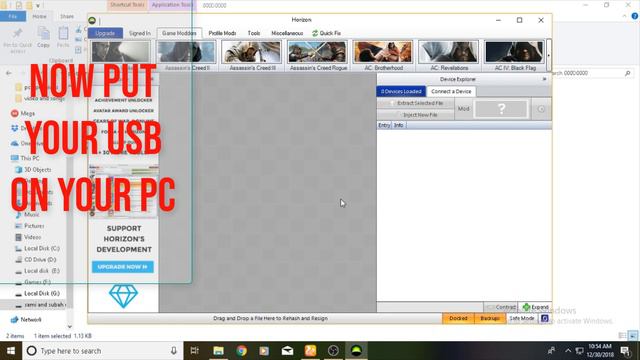
Task: Click the Expand button with green arrow icon
Action: [x=535, y=307]
